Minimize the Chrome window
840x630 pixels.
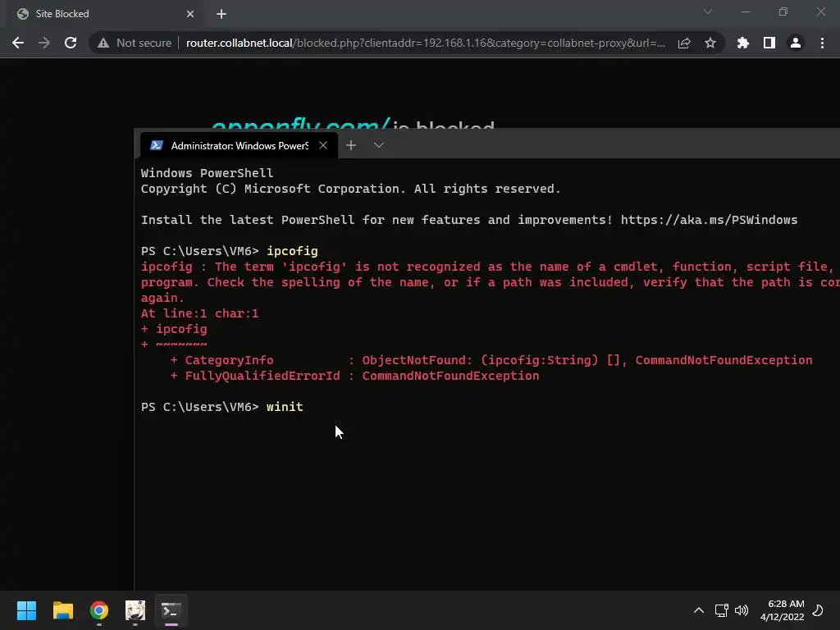pyautogui.click(x=745, y=11)
